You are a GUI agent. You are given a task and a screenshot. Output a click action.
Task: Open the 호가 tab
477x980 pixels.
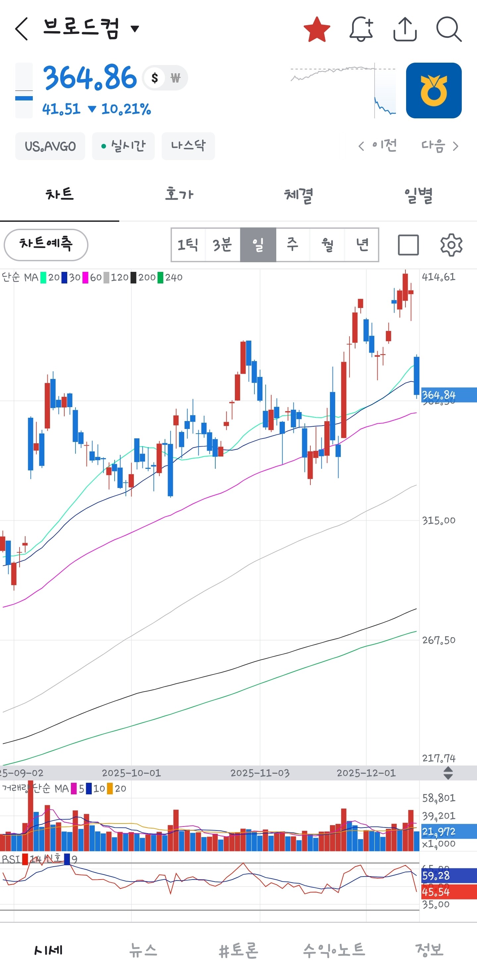(x=179, y=195)
